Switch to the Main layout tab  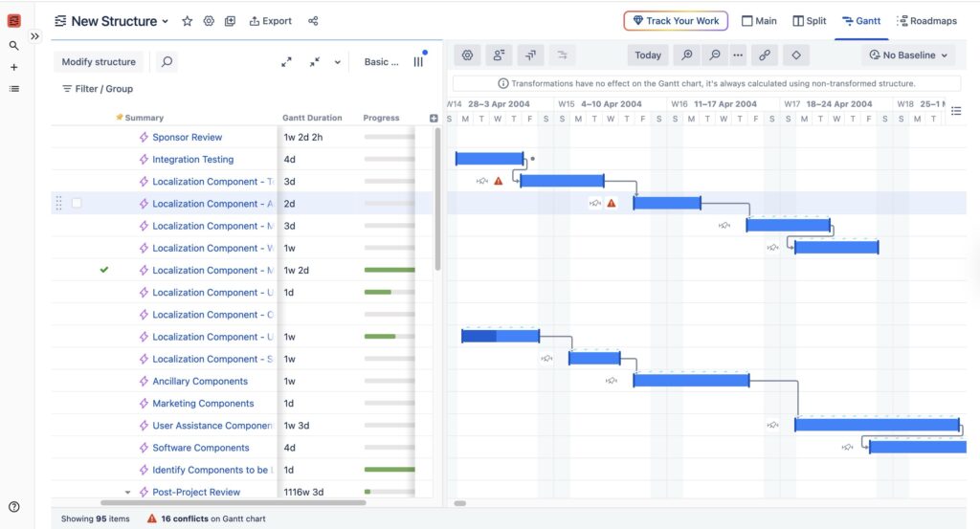[x=759, y=21]
